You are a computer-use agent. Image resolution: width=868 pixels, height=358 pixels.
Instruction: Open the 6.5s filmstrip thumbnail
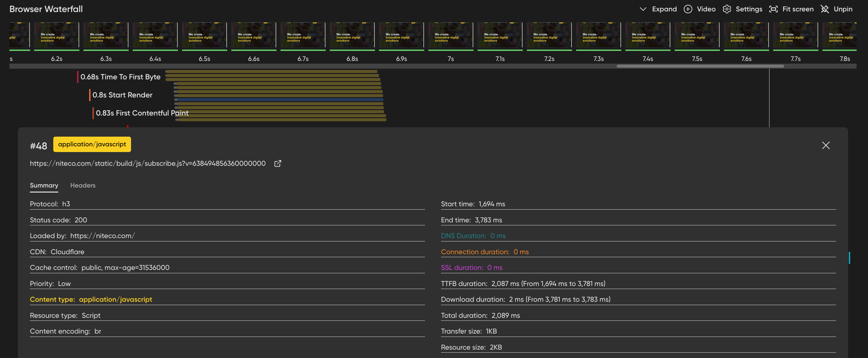click(x=204, y=35)
